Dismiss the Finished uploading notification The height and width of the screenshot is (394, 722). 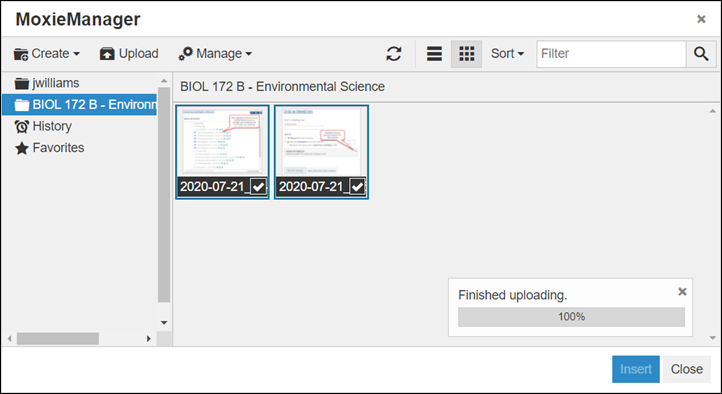pos(682,291)
